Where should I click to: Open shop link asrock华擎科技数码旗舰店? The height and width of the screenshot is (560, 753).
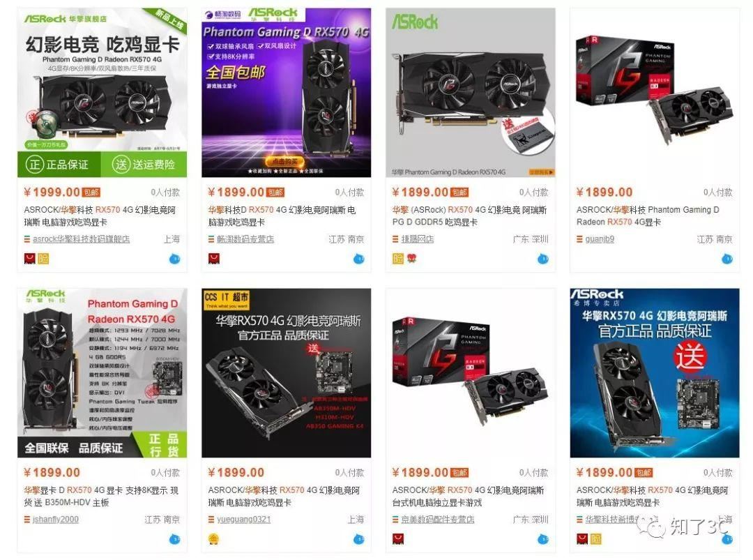click(81, 239)
